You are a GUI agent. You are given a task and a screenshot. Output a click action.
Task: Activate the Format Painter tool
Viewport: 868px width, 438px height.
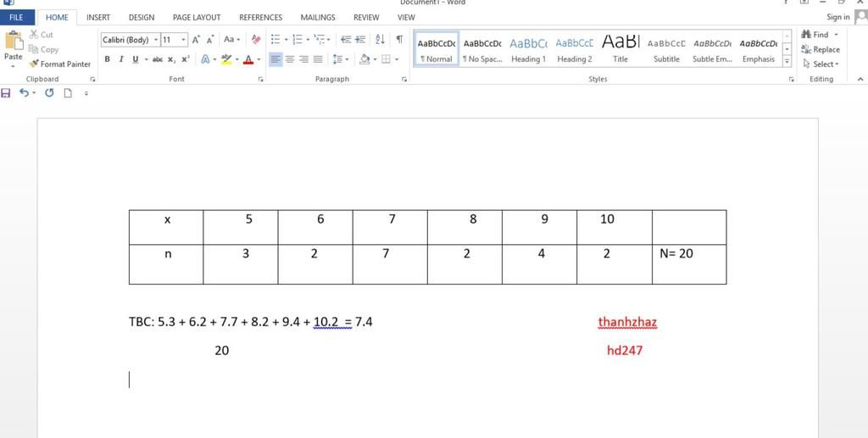click(60, 64)
